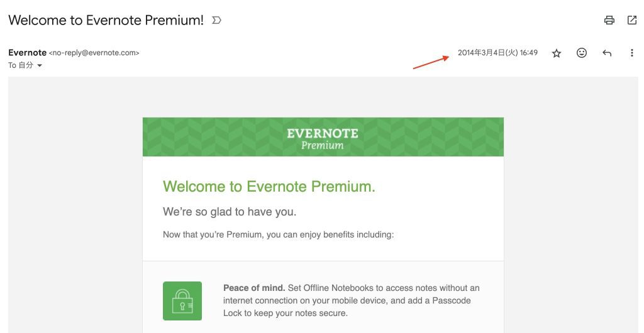Add an emoji reaction to the message
Screen dimensions: 644x333
pyautogui.click(x=582, y=53)
